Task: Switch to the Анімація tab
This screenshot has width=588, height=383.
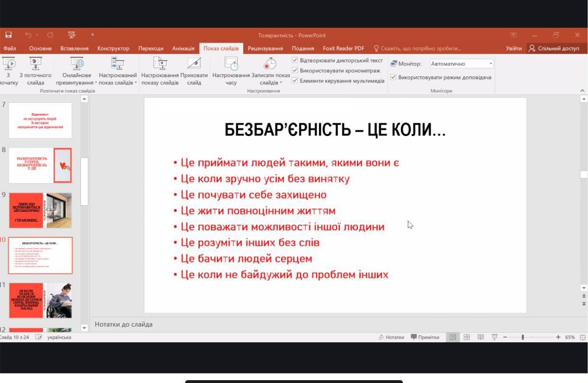Action: pos(183,48)
